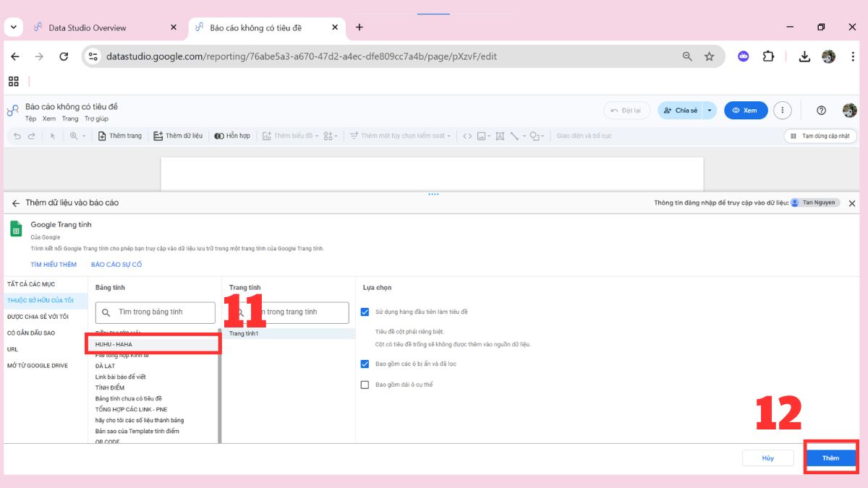Click back arrow beside Thêm dữ liệu vào báo cáo

pos(16,203)
